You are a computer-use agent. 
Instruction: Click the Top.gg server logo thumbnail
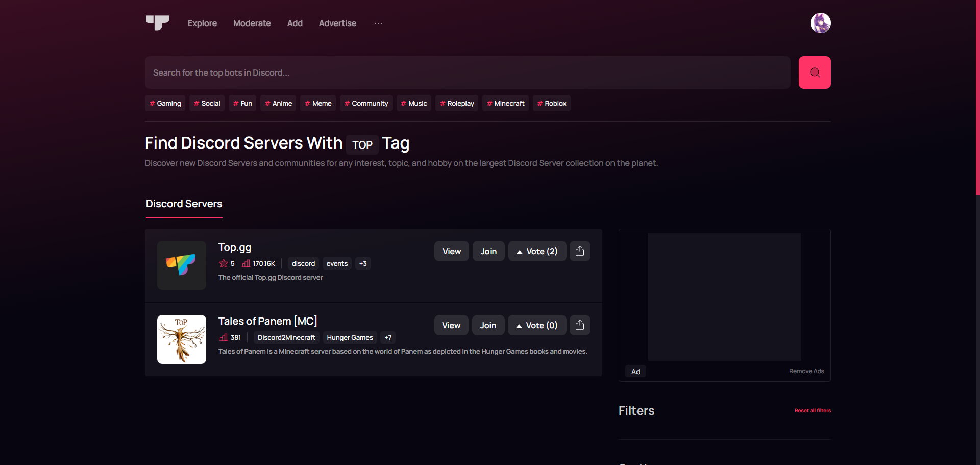pyautogui.click(x=182, y=265)
